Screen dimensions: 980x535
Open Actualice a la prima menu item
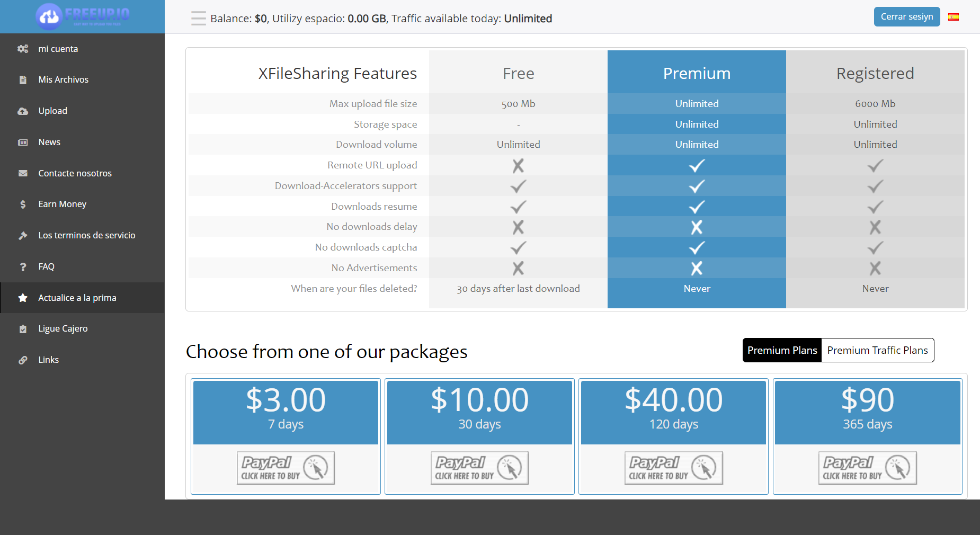pos(77,298)
